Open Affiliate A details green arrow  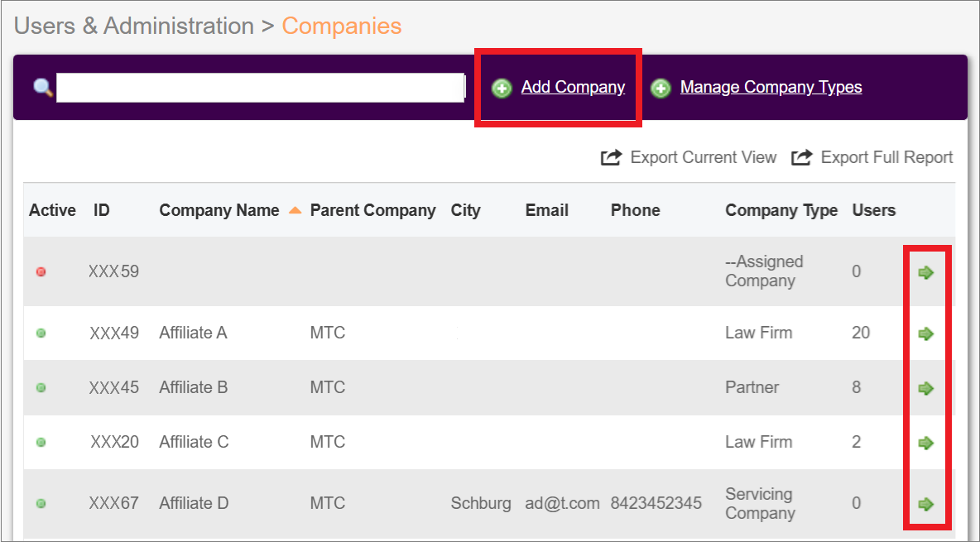click(x=925, y=333)
